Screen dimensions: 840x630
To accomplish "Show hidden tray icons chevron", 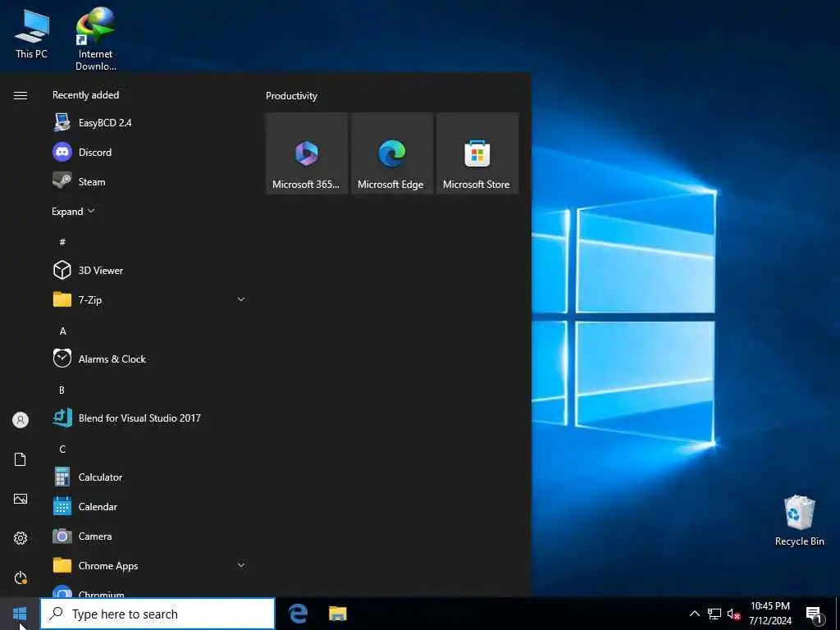I will click(x=694, y=614).
